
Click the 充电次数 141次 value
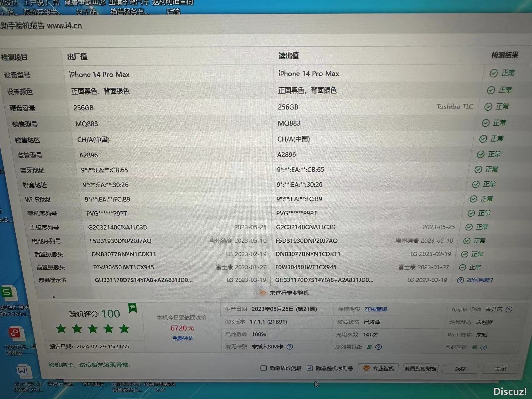point(370,335)
